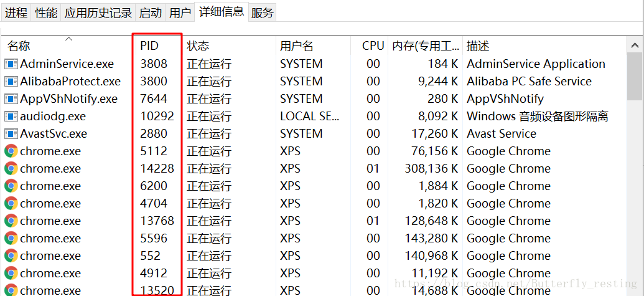
Task: Switch to the 进程 tab
Action: pyautogui.click(x=16, y=12)
